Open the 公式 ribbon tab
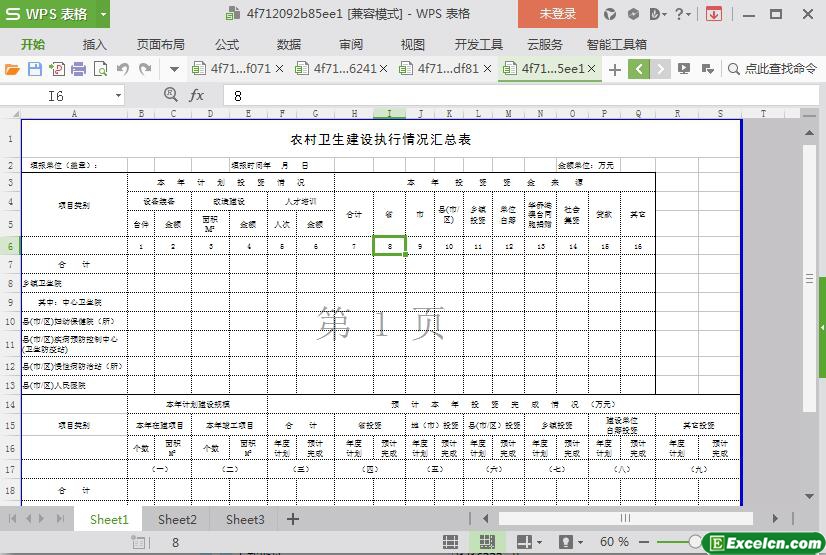Viewport: 826px width, 555px height. pos(227,44)
